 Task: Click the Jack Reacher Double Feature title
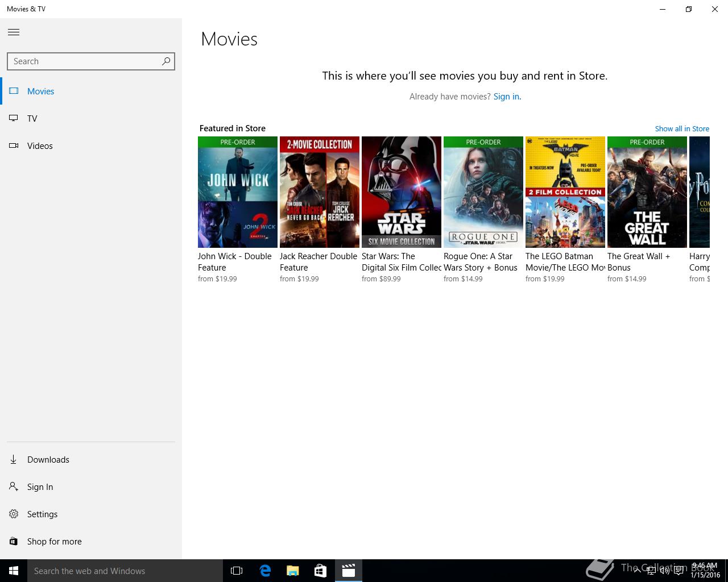coord(318,262)
